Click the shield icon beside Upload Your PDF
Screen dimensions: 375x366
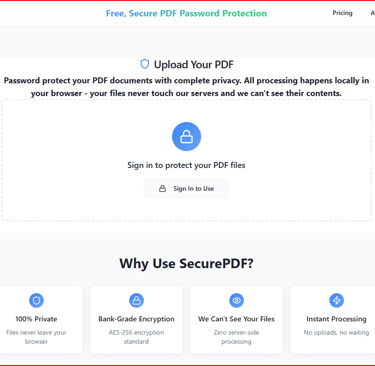[144, 64]
